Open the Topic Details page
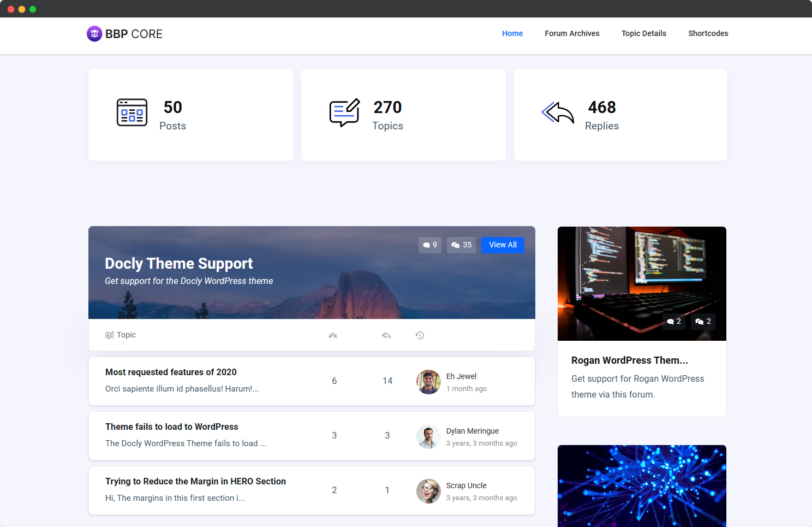Viewport: 812px width, 527px height. (644, 33)
